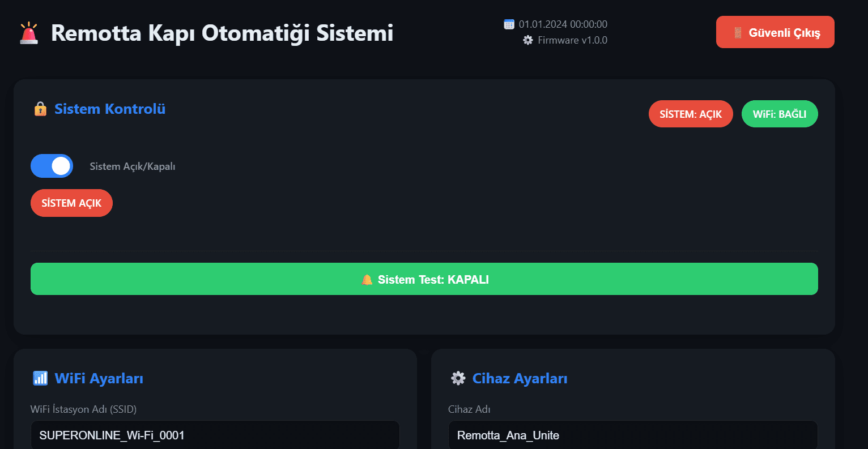The height and width of the screenshot is (449, 868).
Task: Click the Remotta Kapı Otomatiği Sistemi title
Action: (222, 33)
